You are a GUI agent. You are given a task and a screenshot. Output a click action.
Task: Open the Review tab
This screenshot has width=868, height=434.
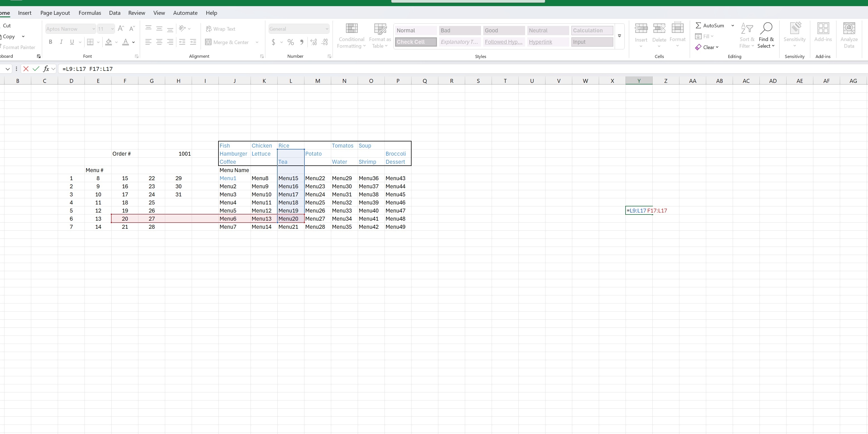[x=136, y=13]
